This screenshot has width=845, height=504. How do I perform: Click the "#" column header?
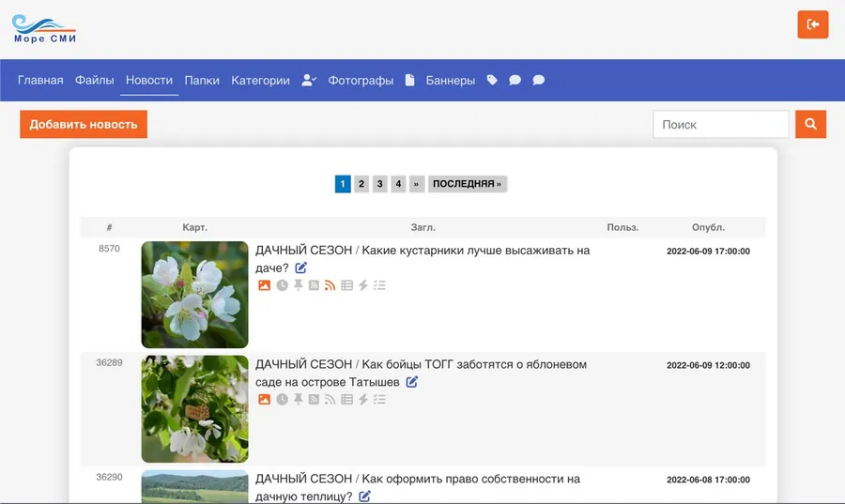(110, 227)
